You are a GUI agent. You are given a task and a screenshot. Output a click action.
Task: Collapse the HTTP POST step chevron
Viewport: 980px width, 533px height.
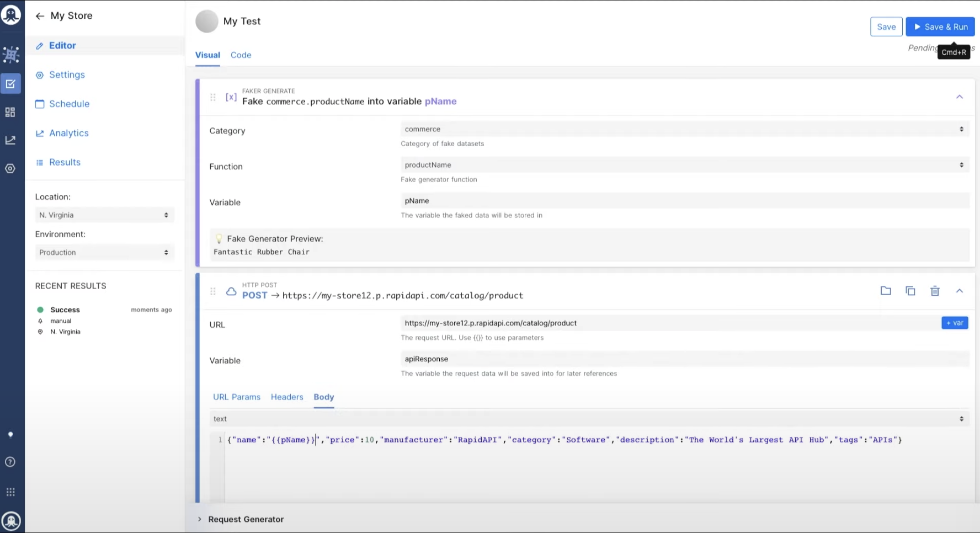point(960,291)
